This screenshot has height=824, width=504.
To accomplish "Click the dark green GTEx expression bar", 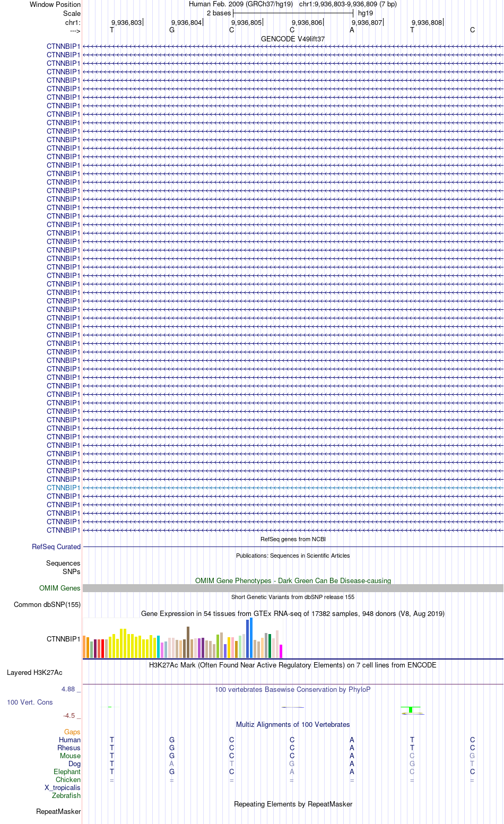I will [270, 646].
